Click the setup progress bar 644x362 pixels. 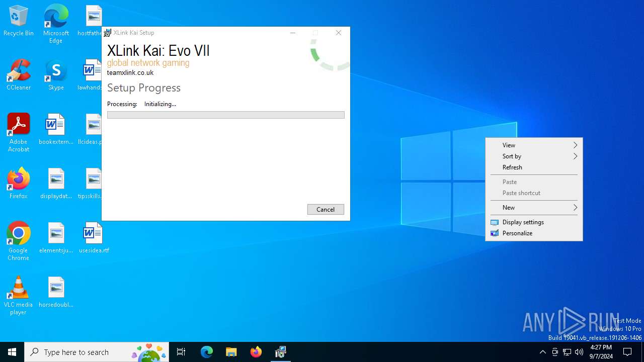tap(226, 115)
